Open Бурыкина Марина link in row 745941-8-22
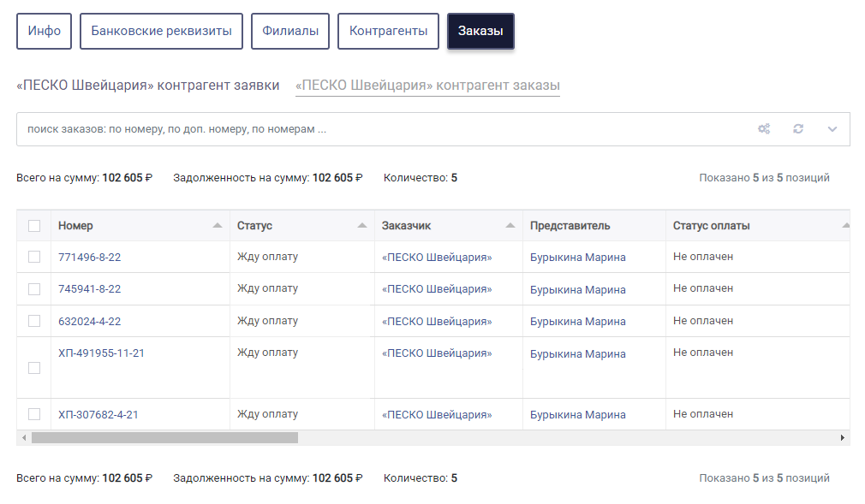 coord(577,289)
